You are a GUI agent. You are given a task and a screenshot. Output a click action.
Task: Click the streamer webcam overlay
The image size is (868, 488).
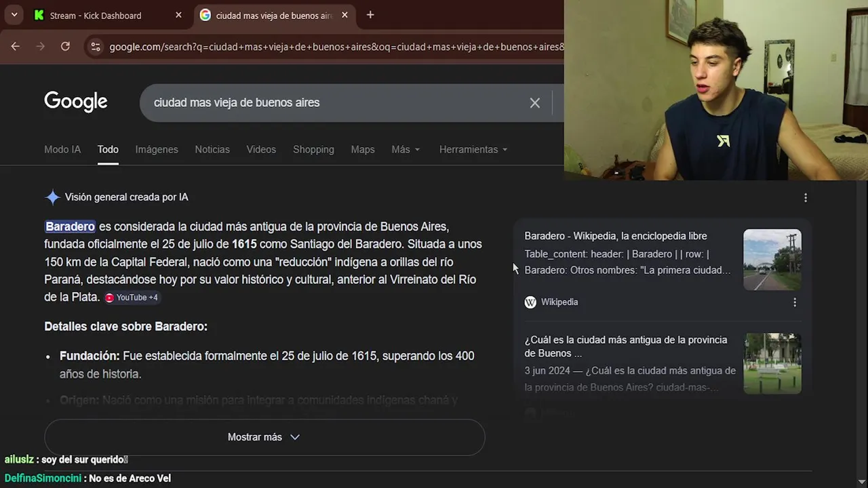715,90
